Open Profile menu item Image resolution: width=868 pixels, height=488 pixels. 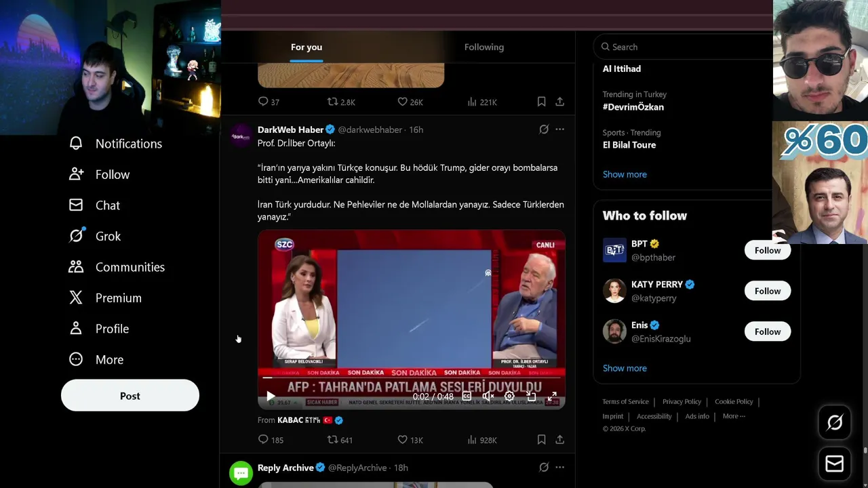(x=99, y=329)
